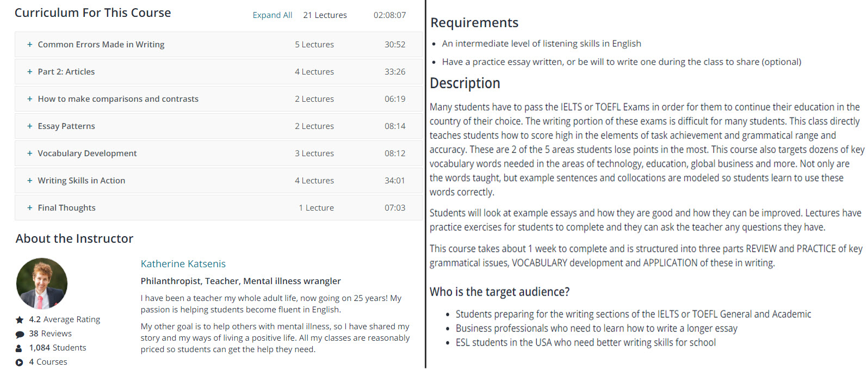Expand the Essay Patterns section
The width and height of the screenshot is (868, 369).
[218, 126]
